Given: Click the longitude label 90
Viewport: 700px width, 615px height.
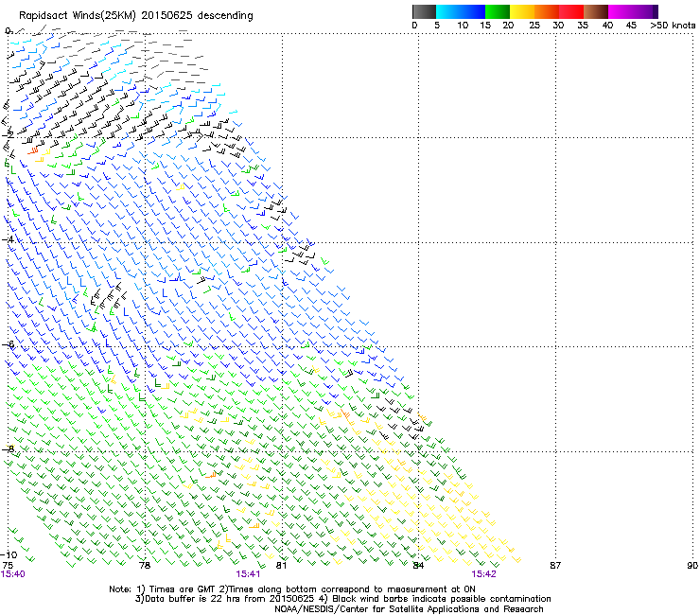Looking at the screenshot, I should pyautogui.click(x=692, y=566).
